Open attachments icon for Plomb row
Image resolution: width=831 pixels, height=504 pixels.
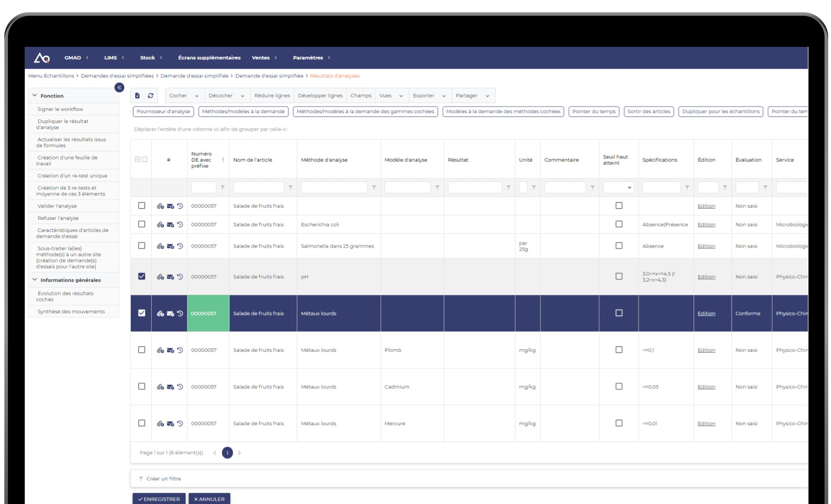click(x=161, y=351)
